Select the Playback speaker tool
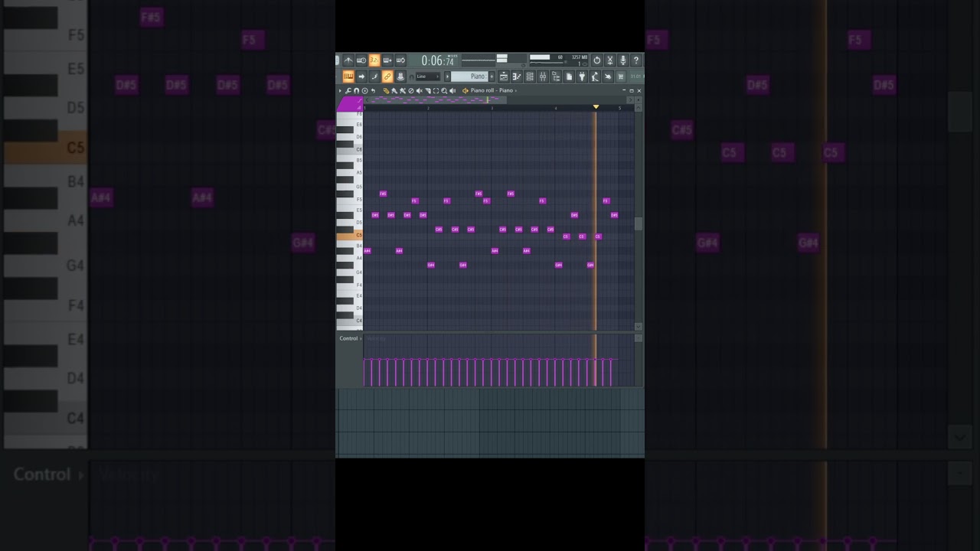This screenshot has height=551, width=980. pyautogui.click(x=452, y=90)
